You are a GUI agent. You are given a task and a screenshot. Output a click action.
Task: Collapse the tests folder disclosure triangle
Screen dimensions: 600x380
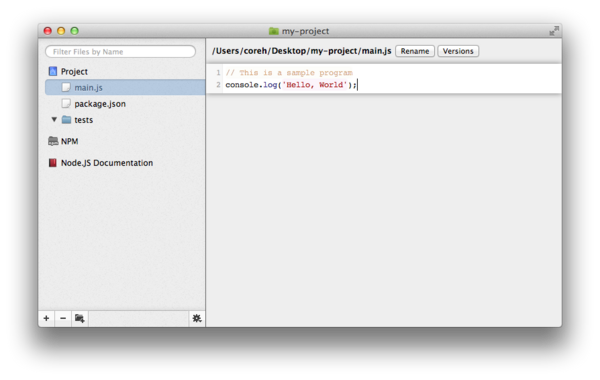(54, 119)
